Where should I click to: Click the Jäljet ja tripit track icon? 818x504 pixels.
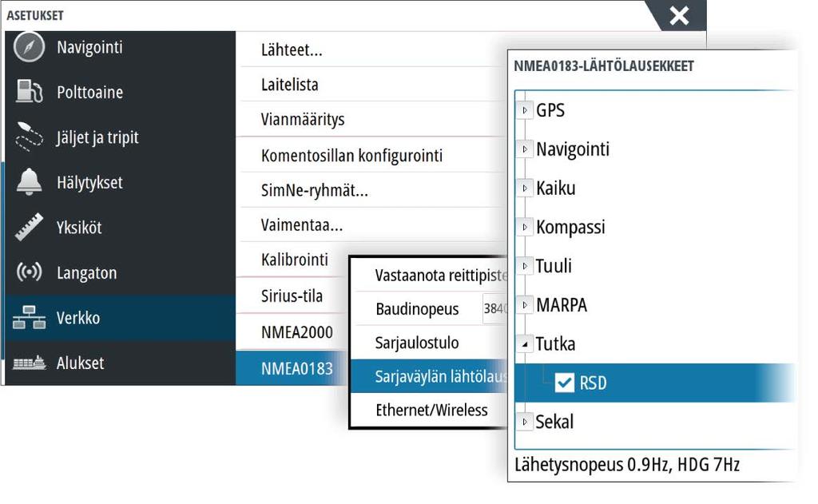point(30,137)
